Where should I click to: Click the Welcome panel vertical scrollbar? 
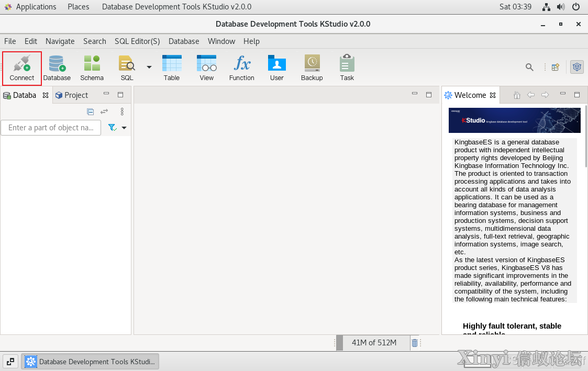586,136
